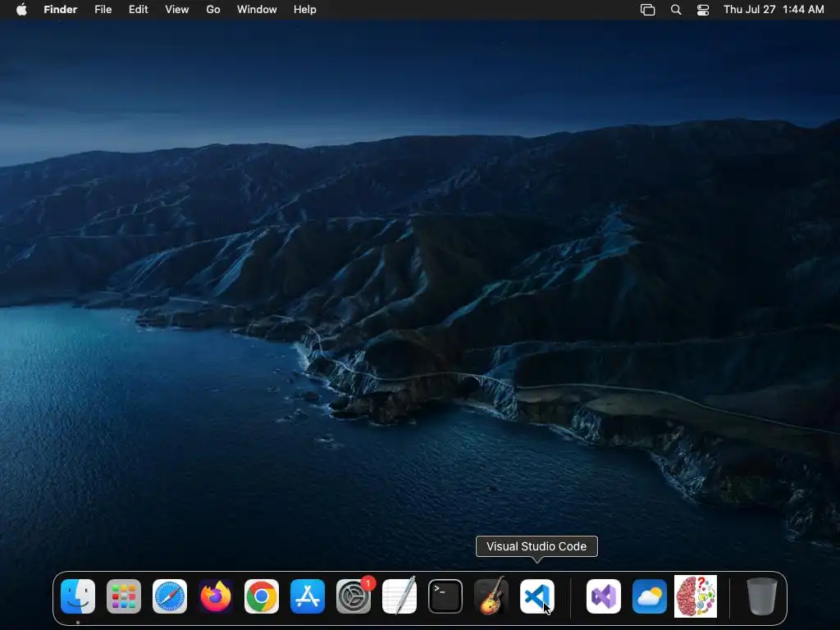
Task: Open the App Store
Action: coord(308,597)
